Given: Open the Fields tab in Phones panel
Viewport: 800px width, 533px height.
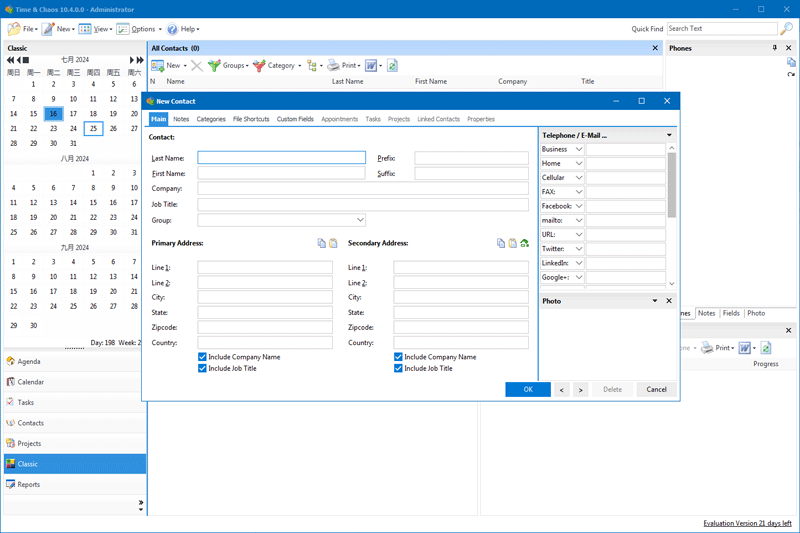Looking at the screenshot, I should (731, 313).
